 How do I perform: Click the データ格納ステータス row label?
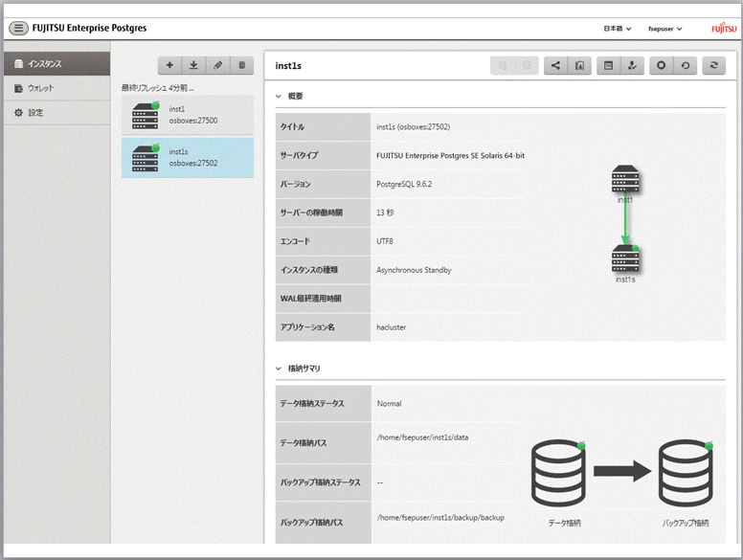312,404
